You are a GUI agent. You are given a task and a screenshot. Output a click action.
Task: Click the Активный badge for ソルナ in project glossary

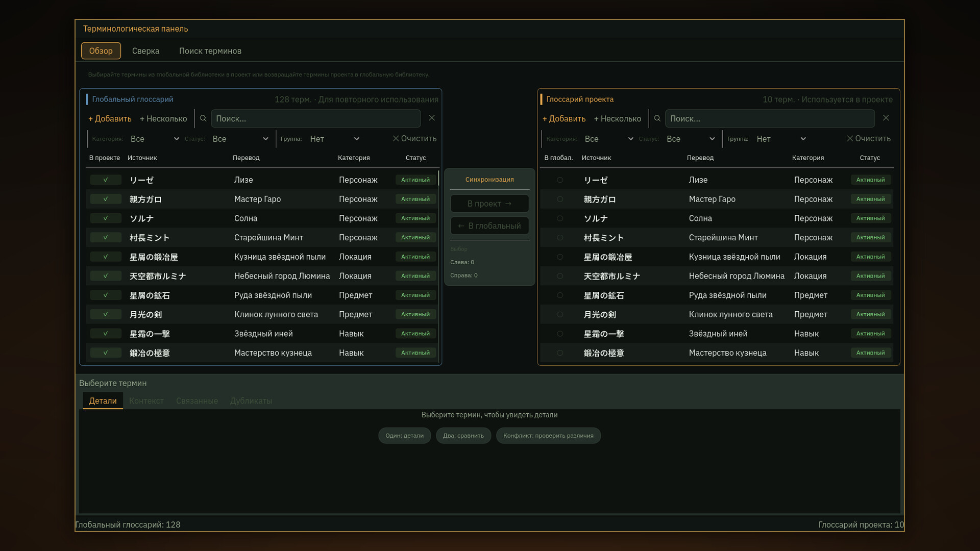pos(871,218)
